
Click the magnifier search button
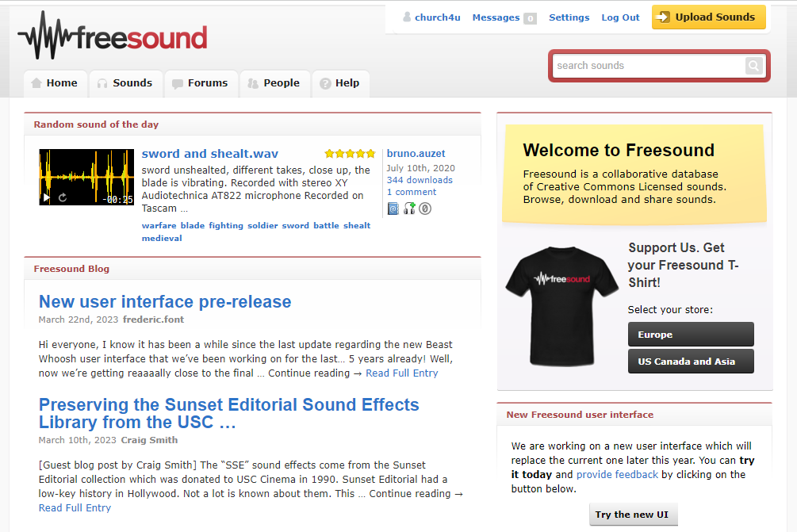coord(754,66)
